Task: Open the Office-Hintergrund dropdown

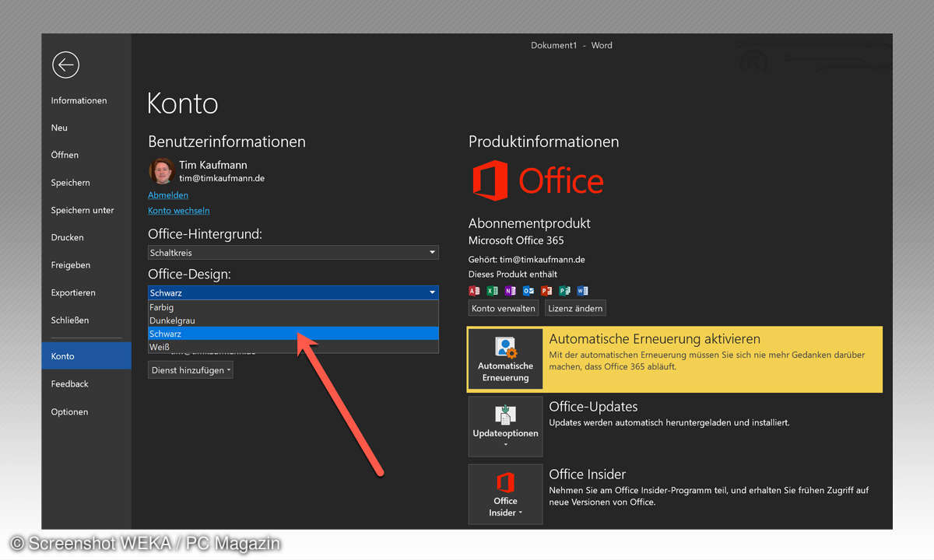Action: point(293,253)
